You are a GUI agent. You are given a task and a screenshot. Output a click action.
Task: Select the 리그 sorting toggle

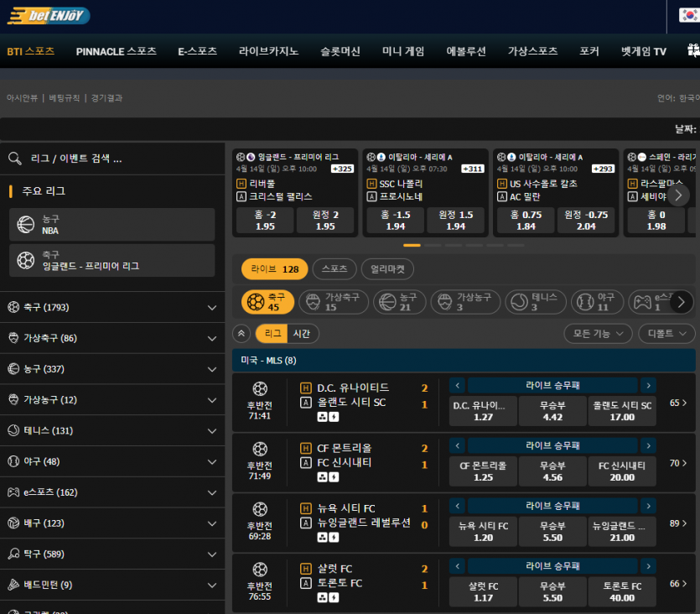pyautogui.click(x=272, y=334)
